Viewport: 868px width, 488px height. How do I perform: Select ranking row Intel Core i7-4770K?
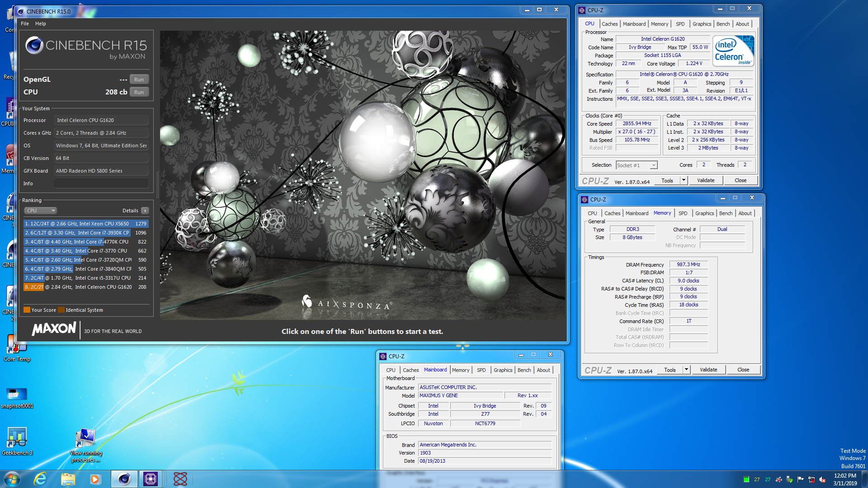(86, 242)
